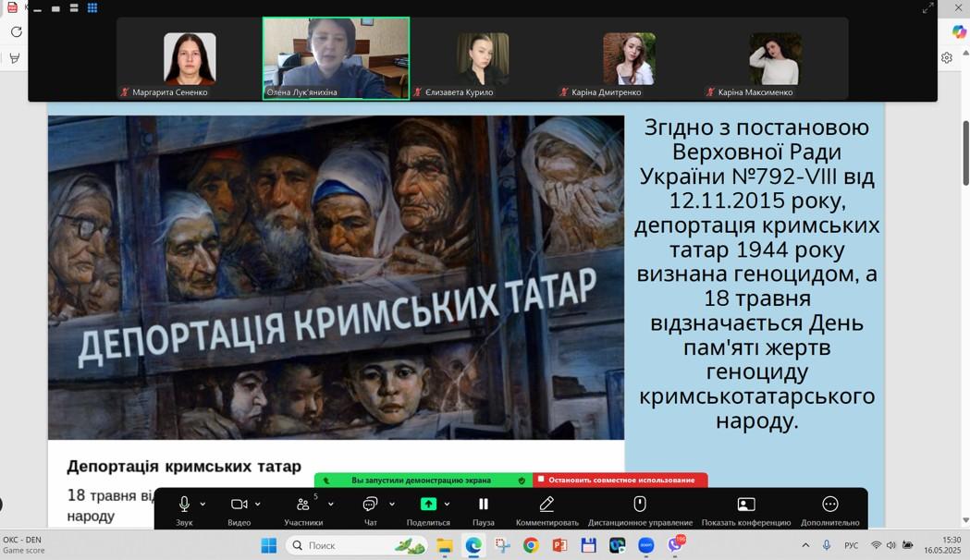Select Каріна Максименко participant thumbnail

(x=775, y=59)
